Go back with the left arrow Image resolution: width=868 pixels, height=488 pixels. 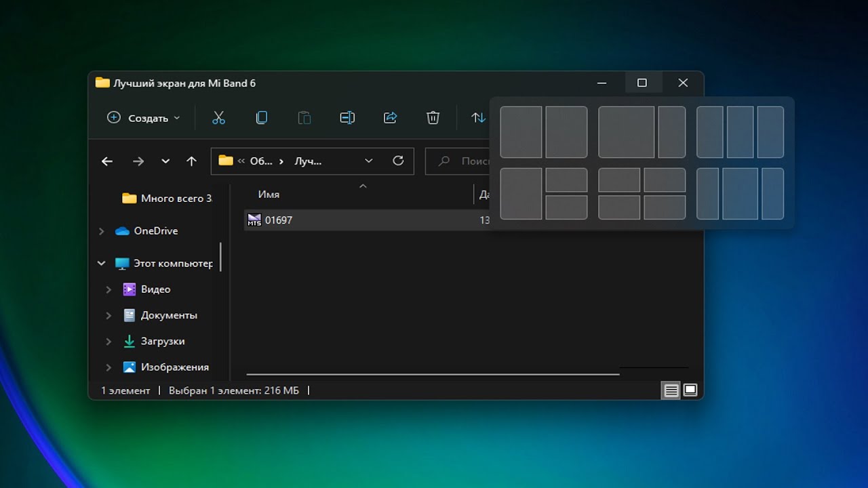[x=106, y=161]
